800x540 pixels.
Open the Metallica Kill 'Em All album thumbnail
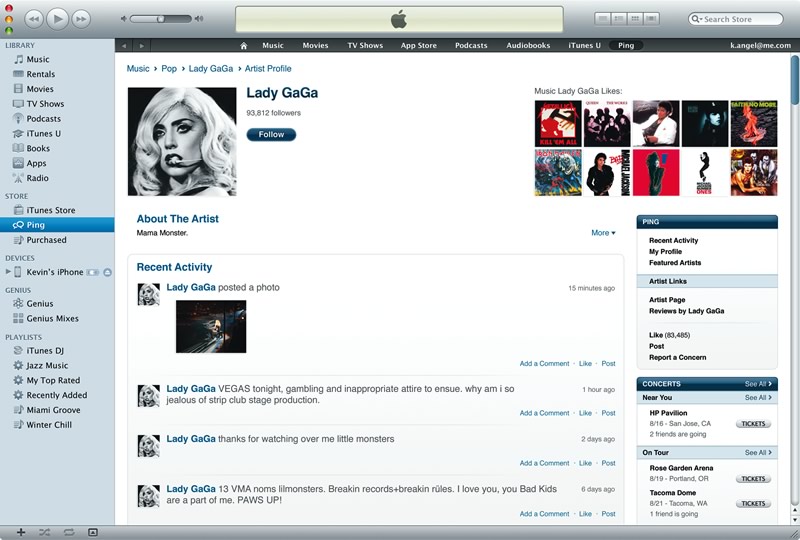click(558, 123)
